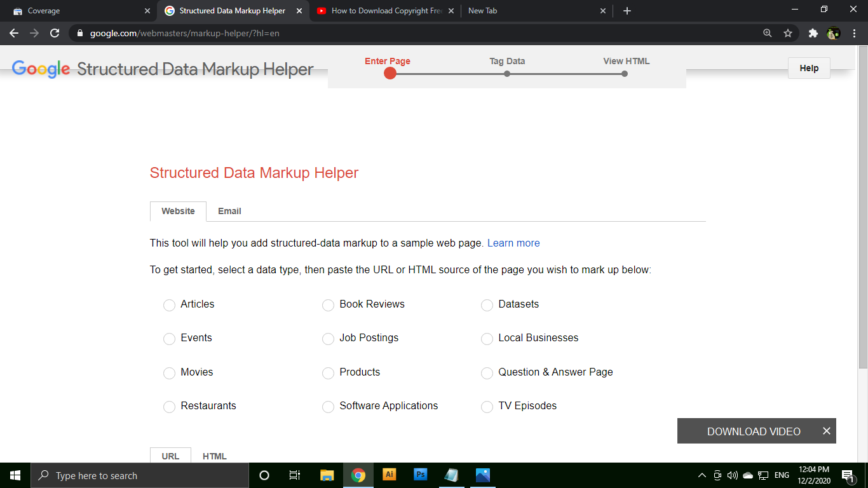Switch to the HTML input tab
The height and width of the screenshot is (488, 868).
click(x=214, y=456)
